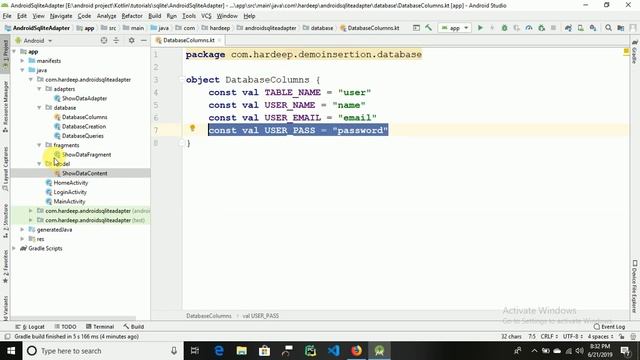
Task: Start debugging with the green bug icon
Action: point(504,28)
